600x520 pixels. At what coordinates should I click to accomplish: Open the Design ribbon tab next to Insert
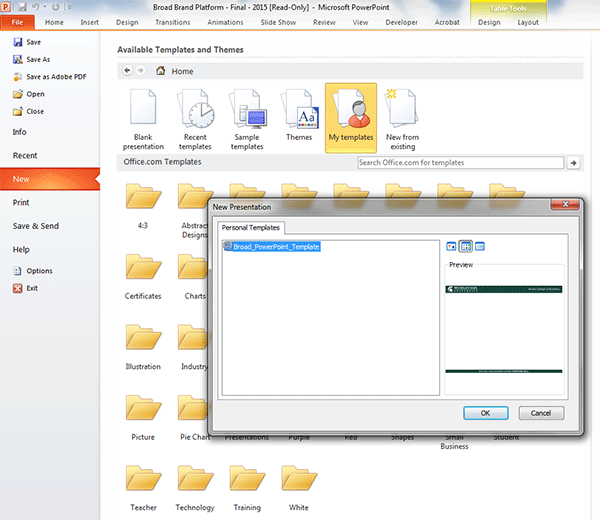pyautogui.click(x=127, y=23)
